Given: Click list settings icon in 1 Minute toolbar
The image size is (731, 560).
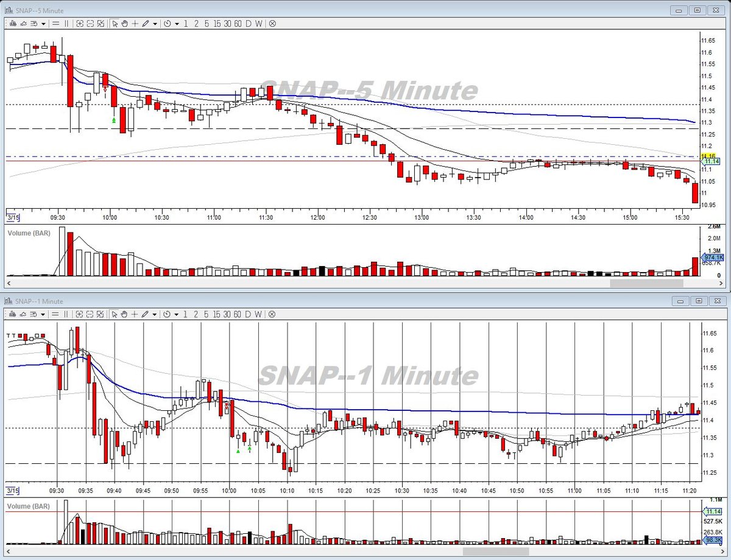Looking at the screenshot, I should [34, 314].
